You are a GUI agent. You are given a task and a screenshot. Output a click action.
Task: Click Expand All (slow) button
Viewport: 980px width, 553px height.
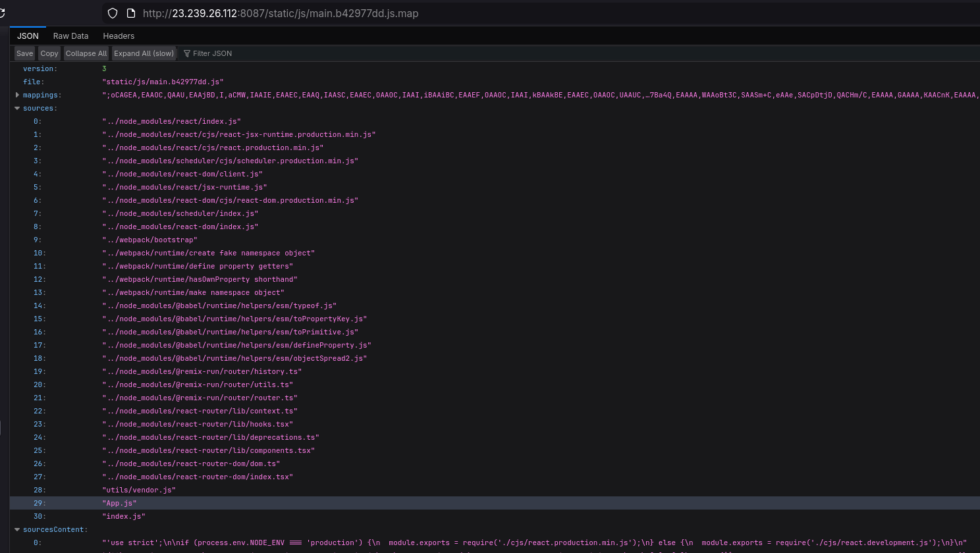[x=144, y=53]
